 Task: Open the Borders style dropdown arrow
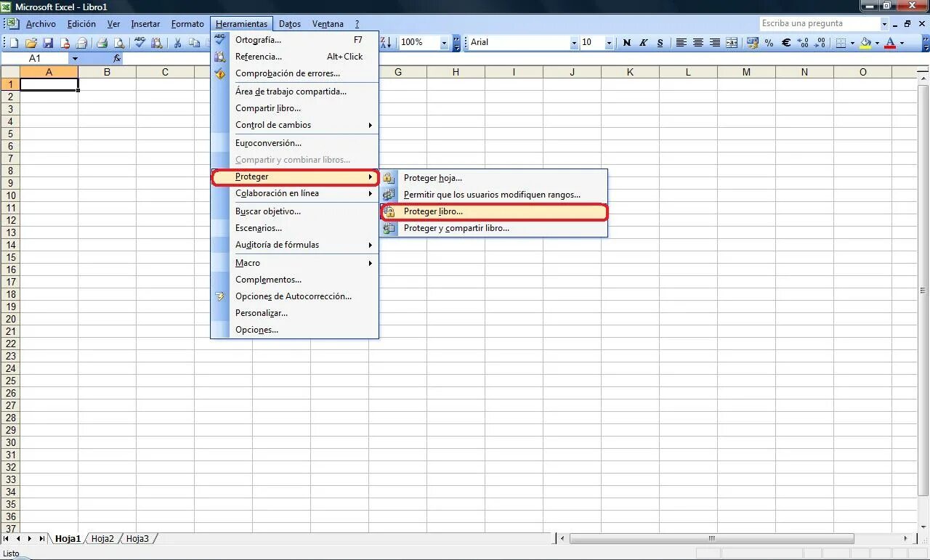tap(852, 43)
